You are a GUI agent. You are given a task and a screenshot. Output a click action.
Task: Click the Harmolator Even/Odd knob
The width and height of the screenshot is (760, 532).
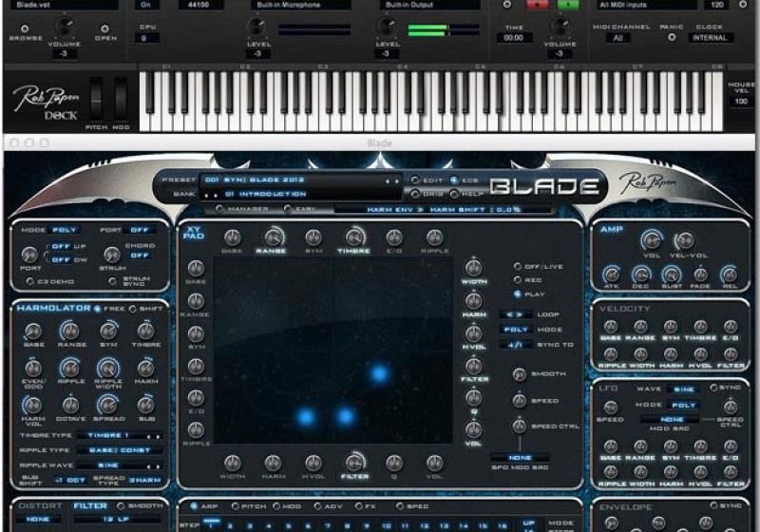click(x=33, y=369)
